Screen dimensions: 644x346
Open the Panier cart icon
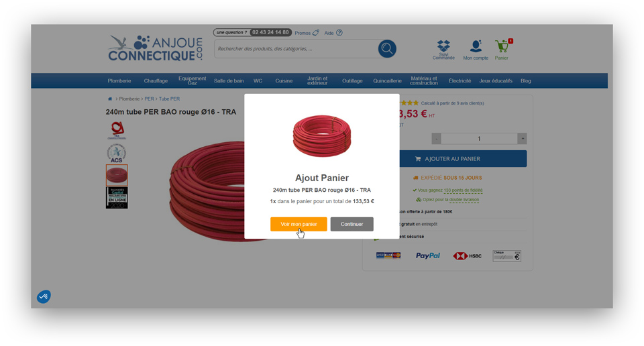point(502,46)
